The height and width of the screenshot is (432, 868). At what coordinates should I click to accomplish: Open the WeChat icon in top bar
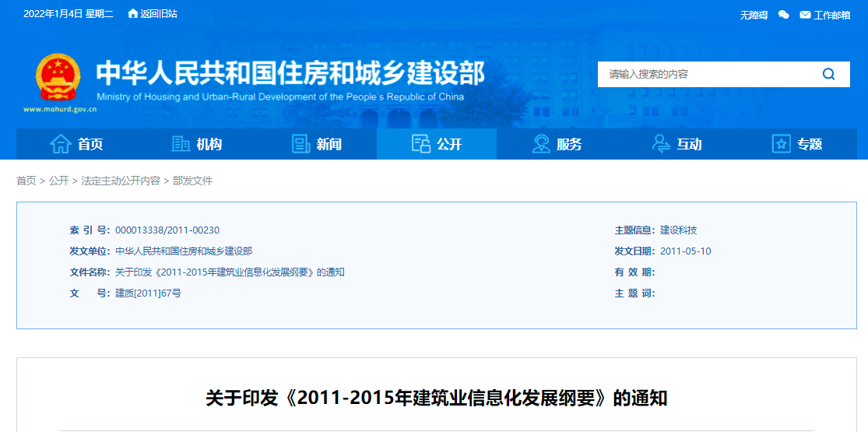[783, 15]
